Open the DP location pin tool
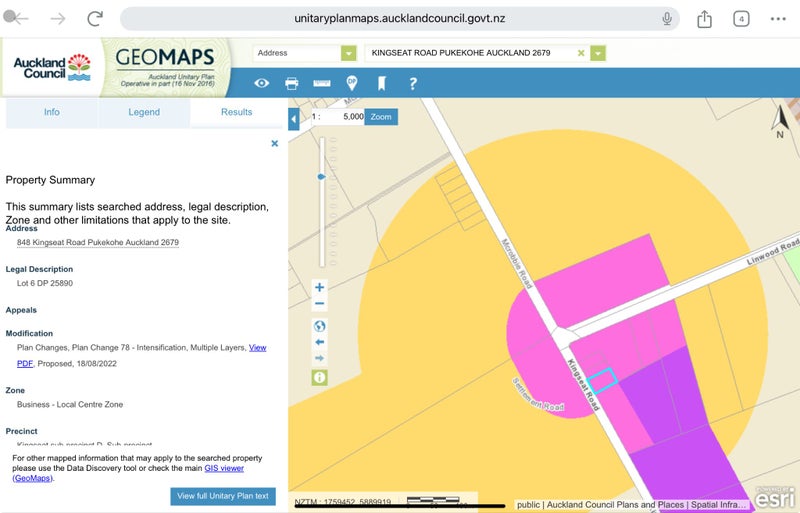Image resolution: width=800 pixels, height=513 pixels. (352, 83)
